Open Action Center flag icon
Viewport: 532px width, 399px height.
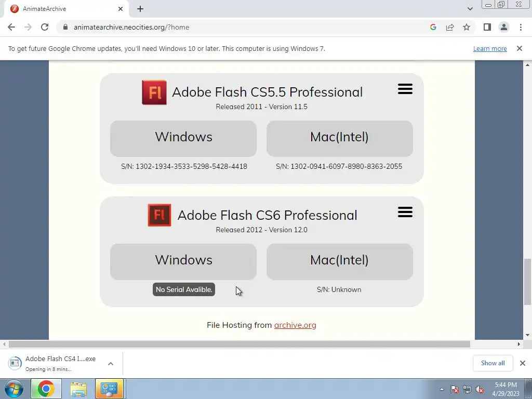coord(455,389)
